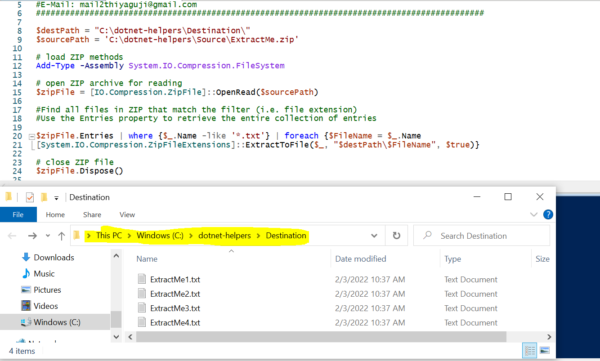Expand the ribbon with the chevron
Image resolution: width=600 pixels, height=361 pixels.
pos(533,214)
